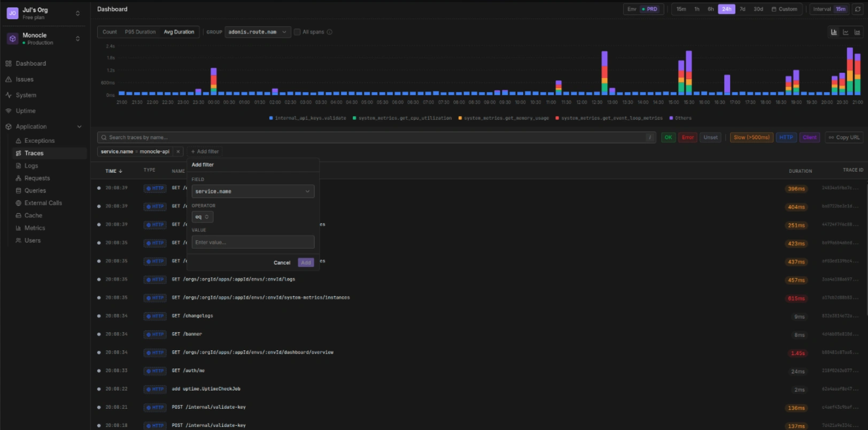The height and width of the screenshot is (430, 868).
Task: Switch chart to line chart view icon
Action: click(x=846, y=32)
